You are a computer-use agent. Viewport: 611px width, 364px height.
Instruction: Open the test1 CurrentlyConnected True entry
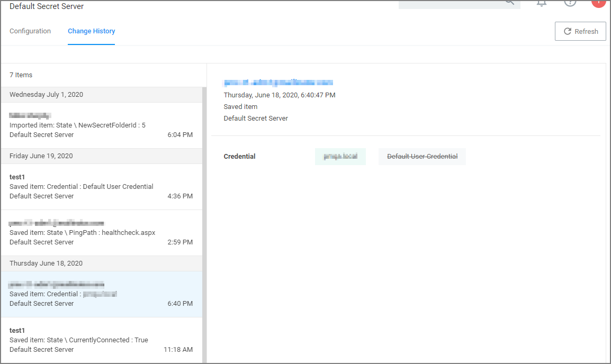point(101,340)
